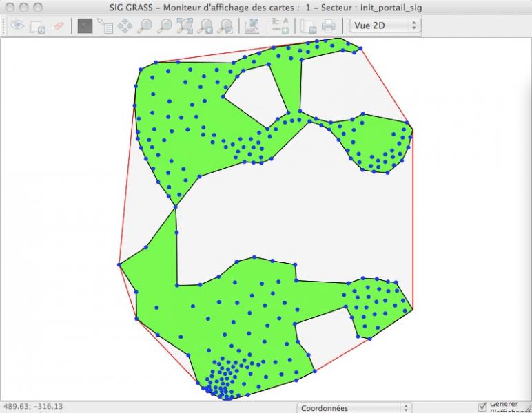Return to previous zoom
Image resolution: width=532 pixels, height=413 pixels.
[205, 26]
